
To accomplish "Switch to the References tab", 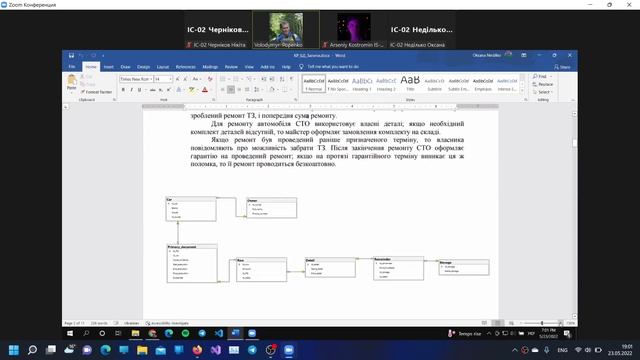I will [186, 67].
